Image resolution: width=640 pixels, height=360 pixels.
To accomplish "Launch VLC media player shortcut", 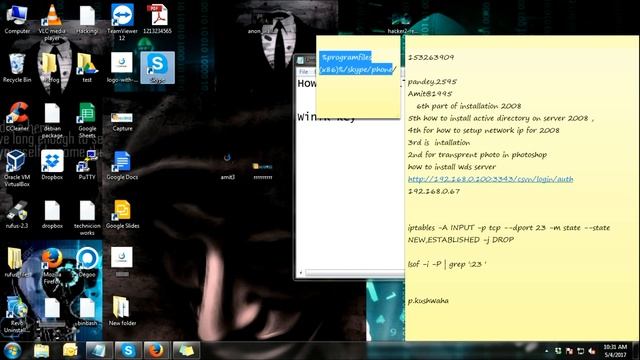I will (52, 22).
